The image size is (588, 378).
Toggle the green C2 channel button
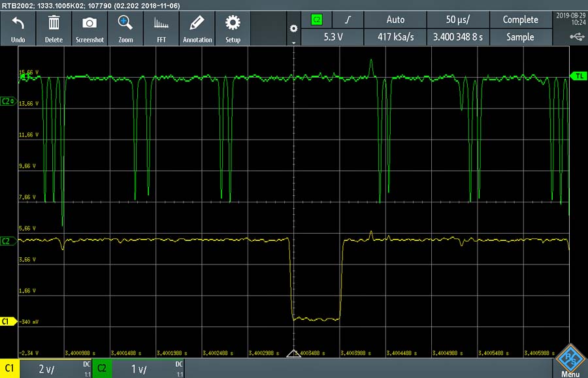pos(102,369)
